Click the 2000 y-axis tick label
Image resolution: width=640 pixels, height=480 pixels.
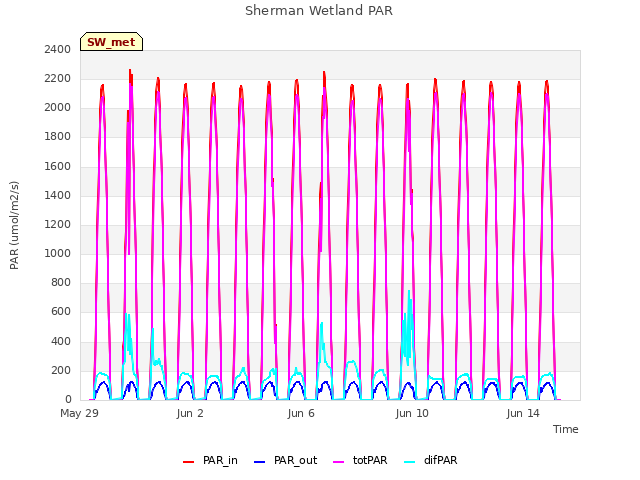tap(58, 108)
